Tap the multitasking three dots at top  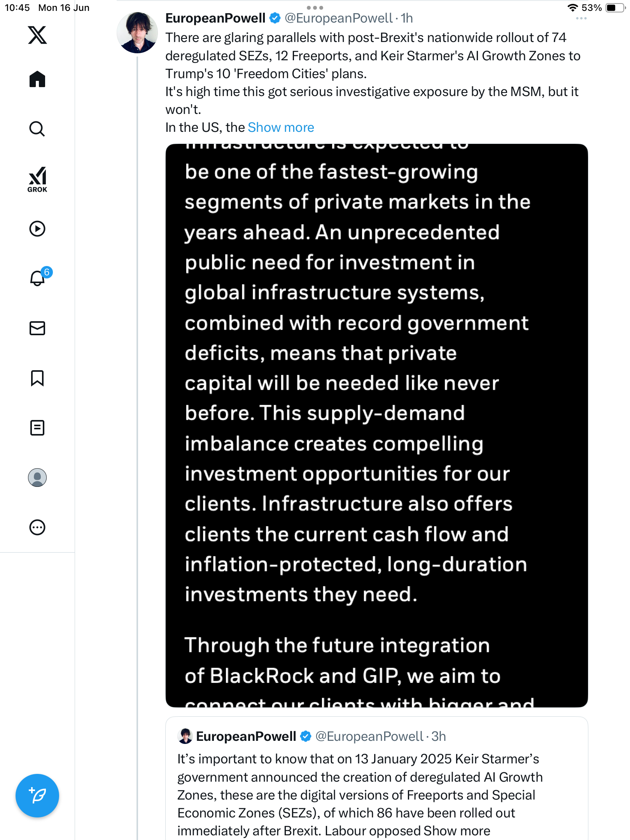pyautogui.click(x=315, y=7)
